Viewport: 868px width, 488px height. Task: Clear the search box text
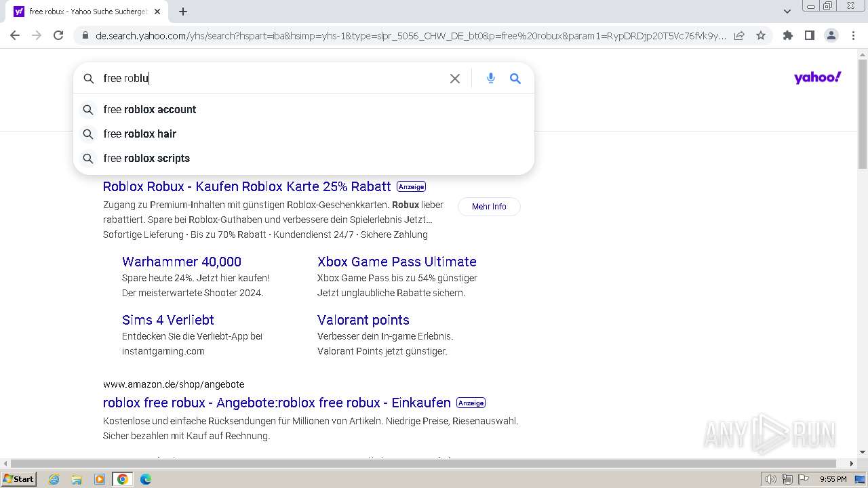click(x=455, y=79)
